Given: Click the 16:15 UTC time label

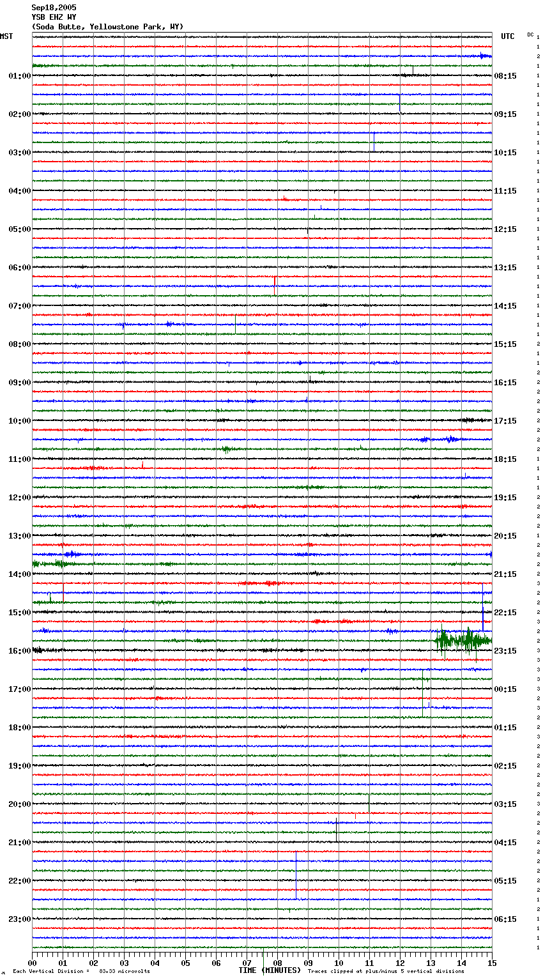Looking at the screenshot, I should click(x=505, y=383).
